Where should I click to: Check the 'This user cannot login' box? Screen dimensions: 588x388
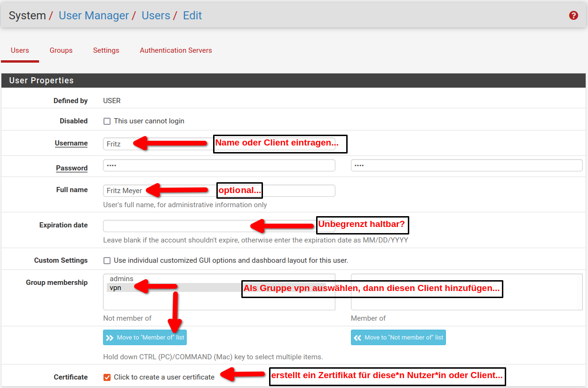tap(107, 121)
